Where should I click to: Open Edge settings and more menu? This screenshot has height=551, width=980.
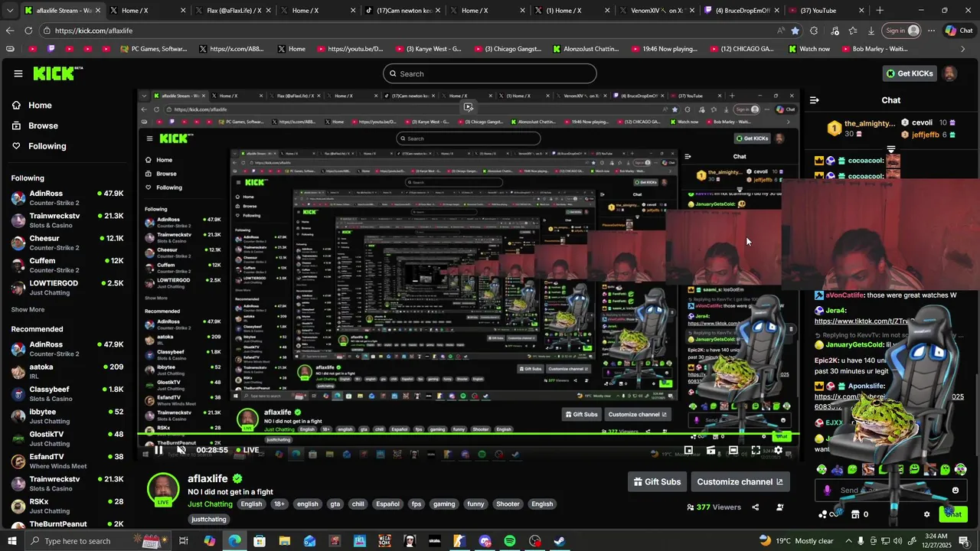(931, 31)
